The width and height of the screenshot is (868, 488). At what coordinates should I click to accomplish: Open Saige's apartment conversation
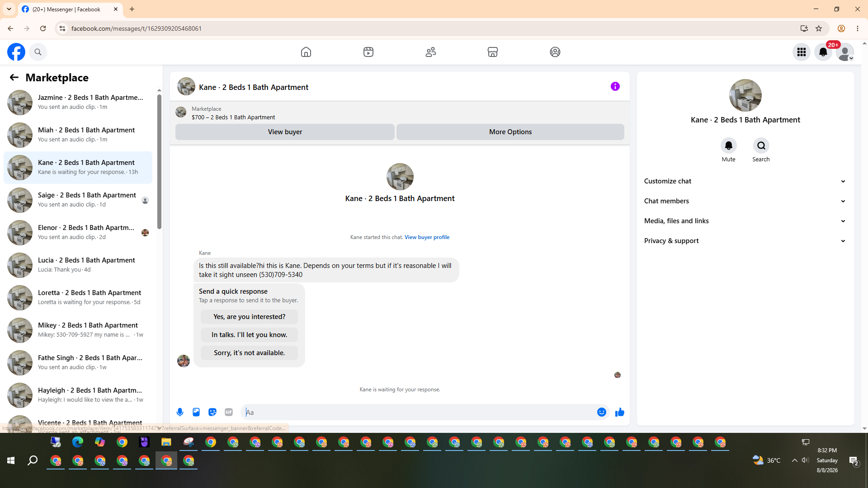coord(78,200)
